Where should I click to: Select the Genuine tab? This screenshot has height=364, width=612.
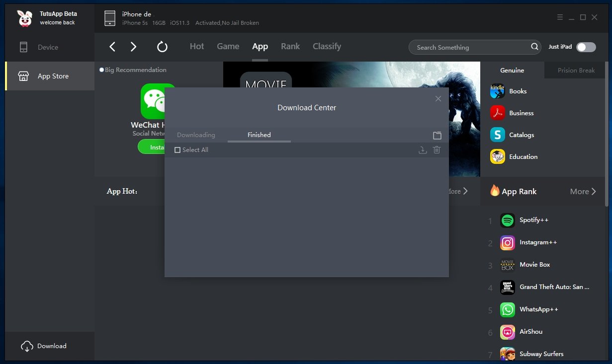click(x=512, y=70)
